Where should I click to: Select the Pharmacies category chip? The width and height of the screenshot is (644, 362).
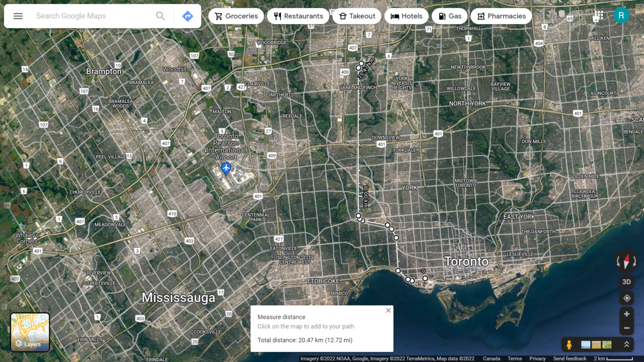tap(501, 16)
